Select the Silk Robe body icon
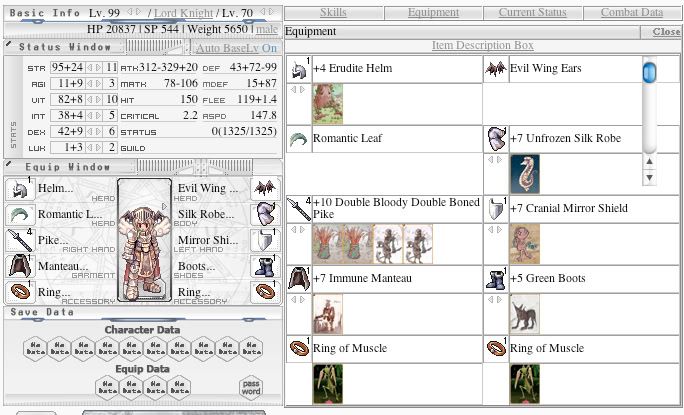The width and height of the screenshot is (684, 415). (264, 214)
